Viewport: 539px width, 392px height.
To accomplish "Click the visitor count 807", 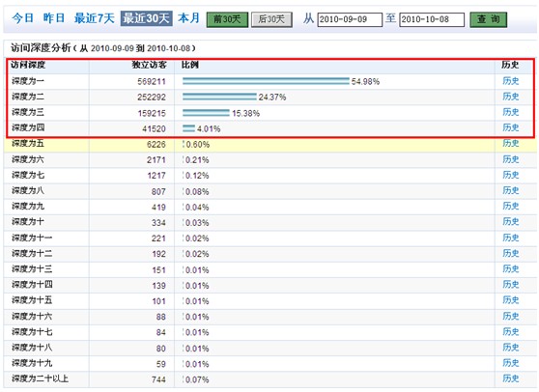I will tap(158, 192).
